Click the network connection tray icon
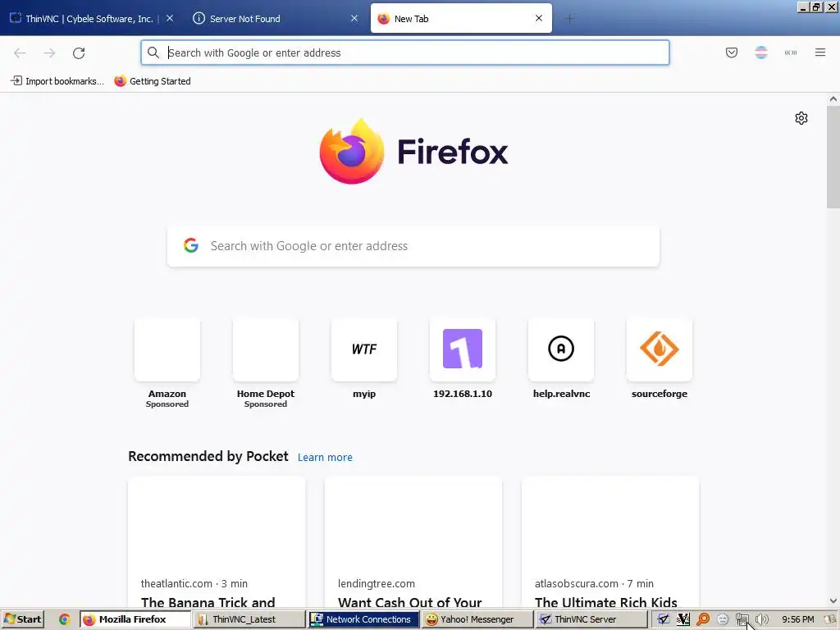The width and height of the screenshot is (840, 630). click(742, 619)
